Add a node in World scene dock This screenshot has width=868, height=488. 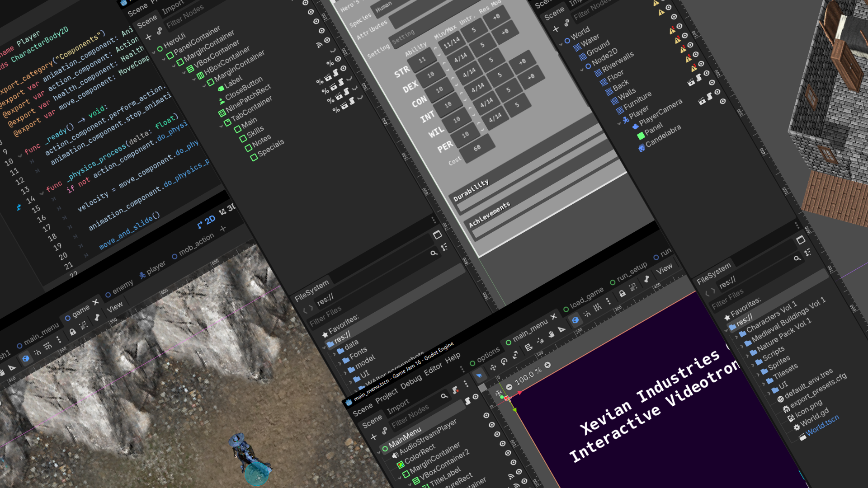pos(556,29)
